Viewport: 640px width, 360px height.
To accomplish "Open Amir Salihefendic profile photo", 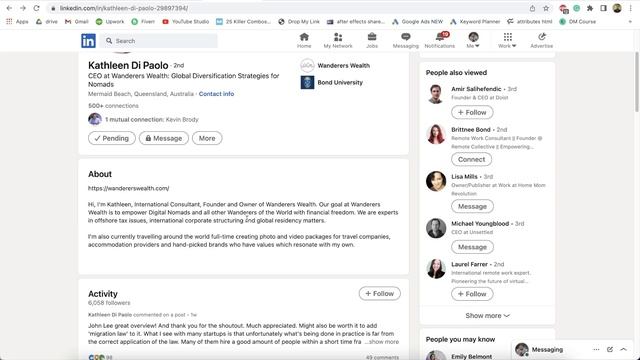I will pyautogui.click(x=436, y=93).
